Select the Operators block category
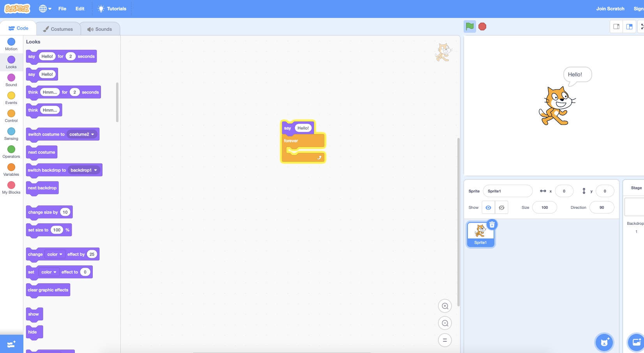 pyautogui.click(x=11, y=152)
